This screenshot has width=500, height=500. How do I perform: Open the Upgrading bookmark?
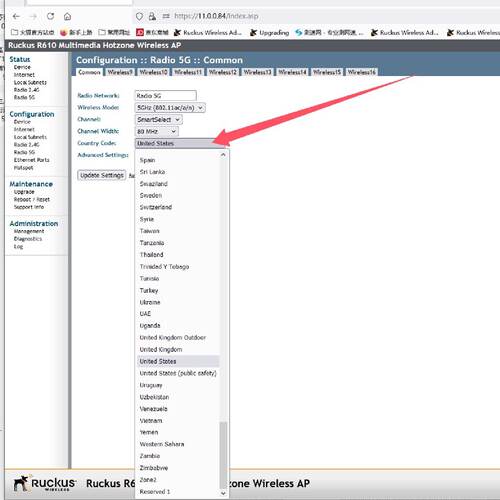pyautogui.click(x=269, y=32)
